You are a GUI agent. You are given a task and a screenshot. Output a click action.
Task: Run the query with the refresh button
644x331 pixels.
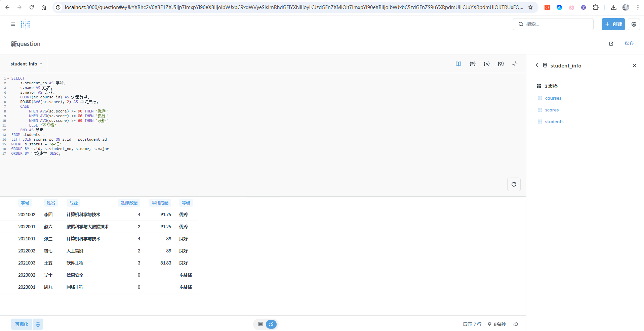pos(514,184)
